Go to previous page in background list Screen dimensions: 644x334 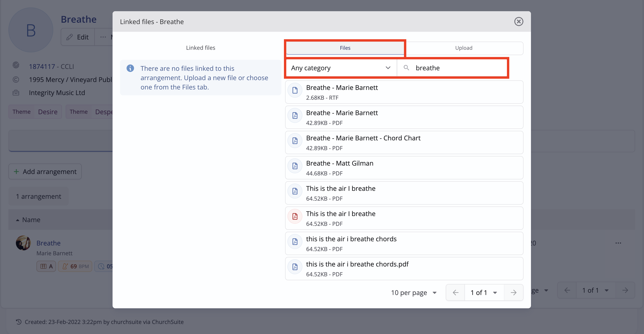pyautogui.click(x=567, y=290)
